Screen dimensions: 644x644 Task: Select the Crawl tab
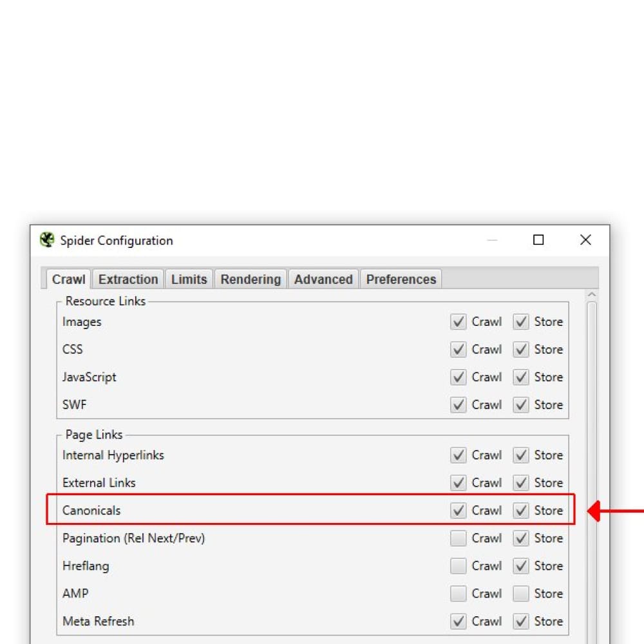point(68,279)
